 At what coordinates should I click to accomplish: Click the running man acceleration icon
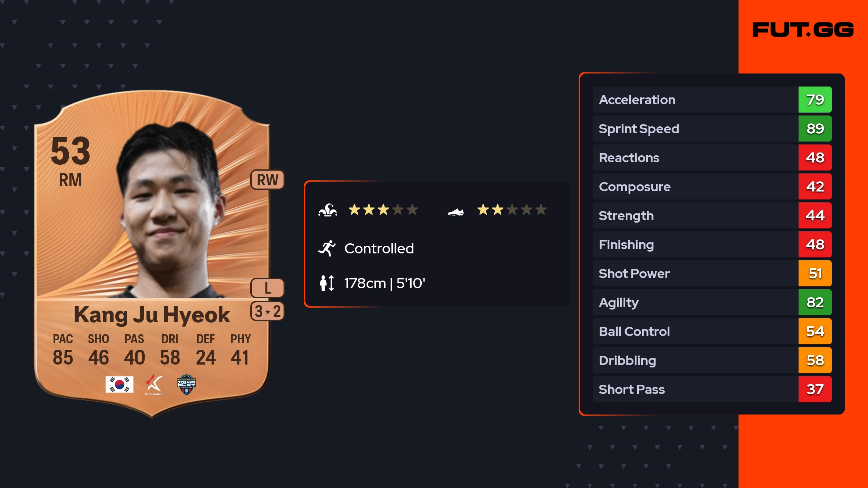click(327, 248)
